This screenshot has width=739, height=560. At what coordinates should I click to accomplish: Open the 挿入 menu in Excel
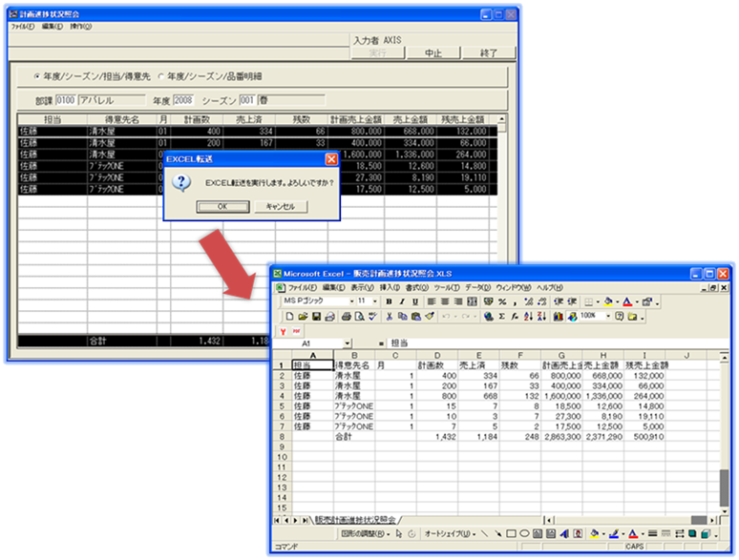390,287
